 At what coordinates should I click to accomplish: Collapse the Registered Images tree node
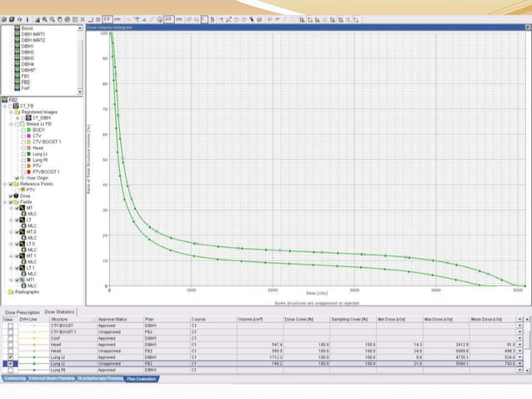pyautogui.click(x=11, y=112)
